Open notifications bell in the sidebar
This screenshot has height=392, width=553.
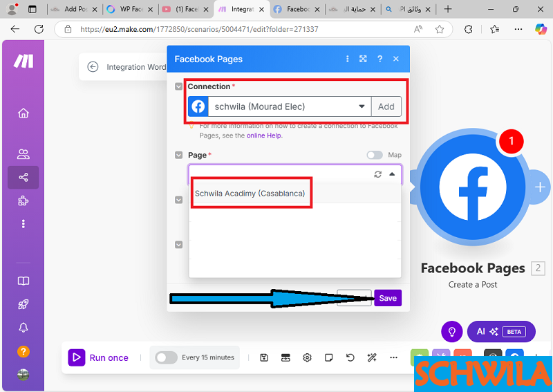coord(24,328)
